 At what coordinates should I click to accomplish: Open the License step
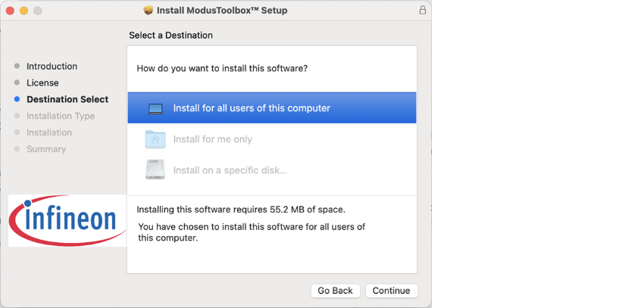[42, 82]
